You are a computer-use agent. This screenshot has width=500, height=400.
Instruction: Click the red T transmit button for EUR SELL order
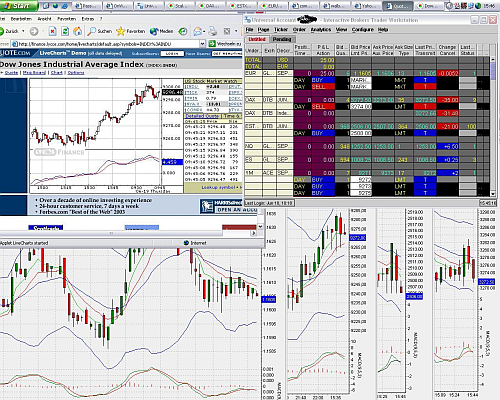coord(425,87)
